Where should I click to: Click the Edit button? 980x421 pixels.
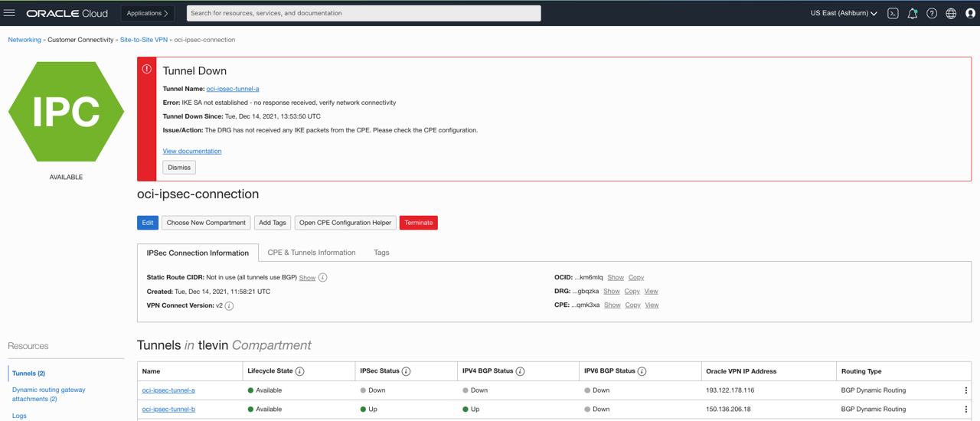click(148, 223)
